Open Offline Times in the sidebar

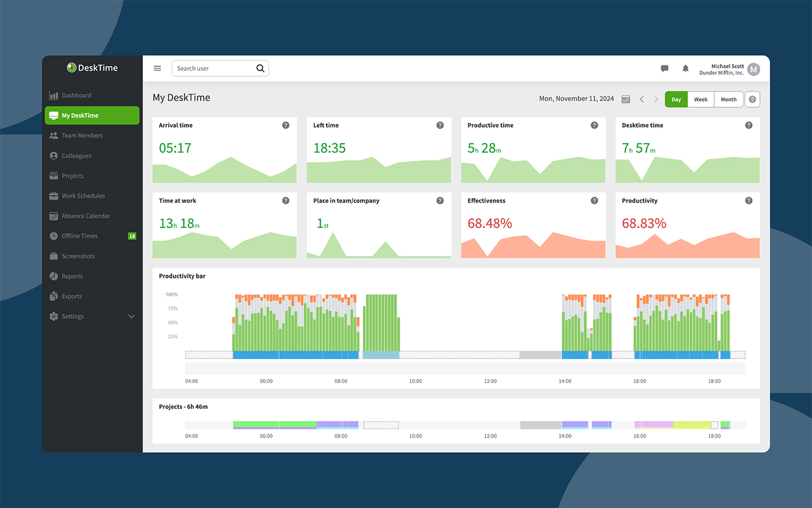[79, 236]
